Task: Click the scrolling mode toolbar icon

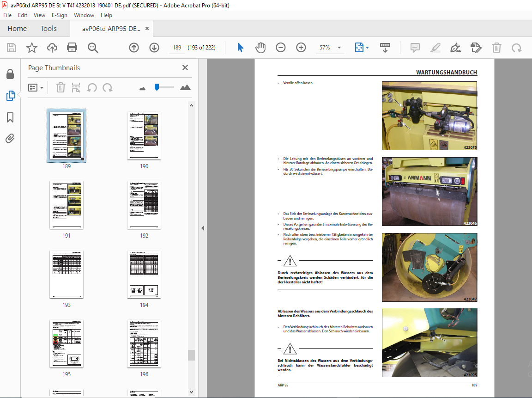Action: [385, 48]
